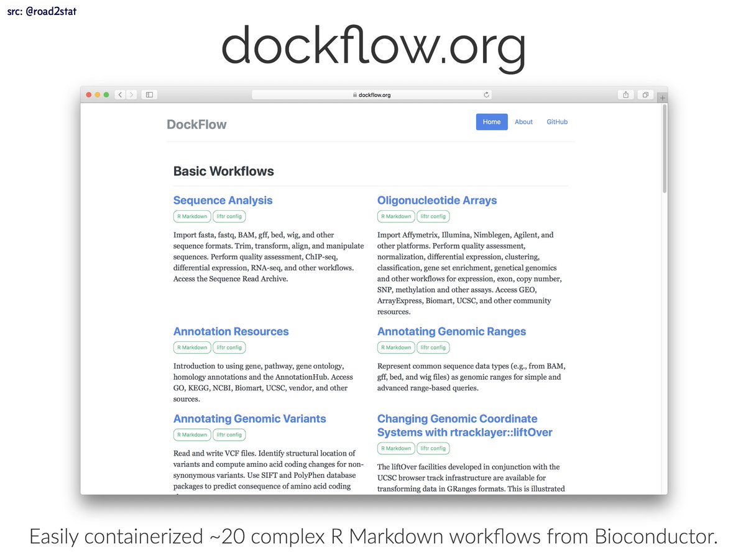Open the Annotation Resources workflow
This screenshot has width=746, height=560.
[x=231, y=331]
